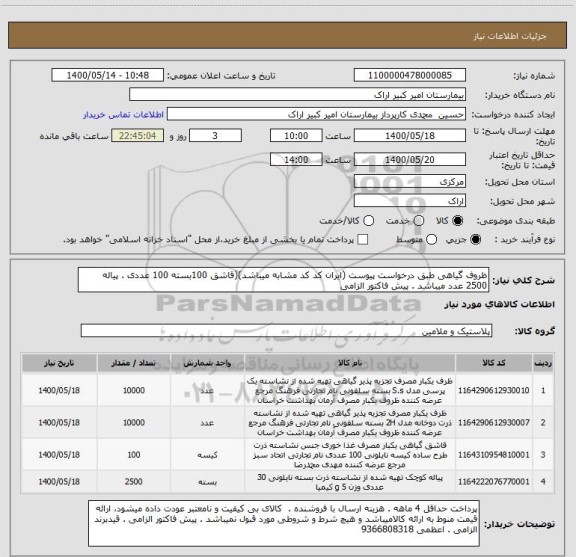
Task: Click the unit بسته in row 4
Action: coord(207,482)
